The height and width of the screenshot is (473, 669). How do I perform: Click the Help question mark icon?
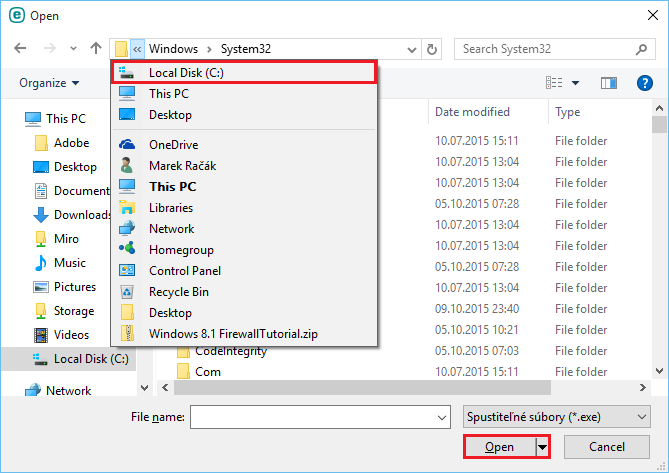tap(644, 83)
